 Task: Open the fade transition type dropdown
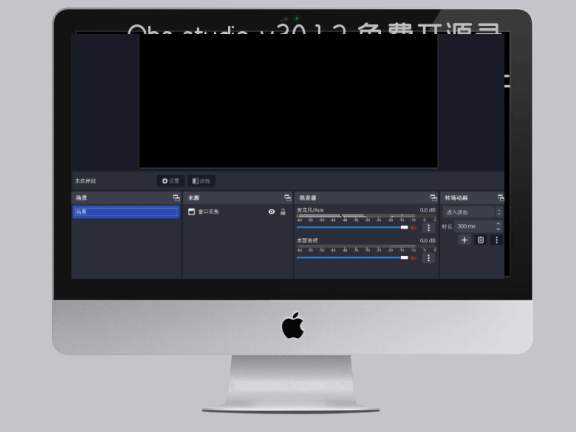[x=473, y=212]
